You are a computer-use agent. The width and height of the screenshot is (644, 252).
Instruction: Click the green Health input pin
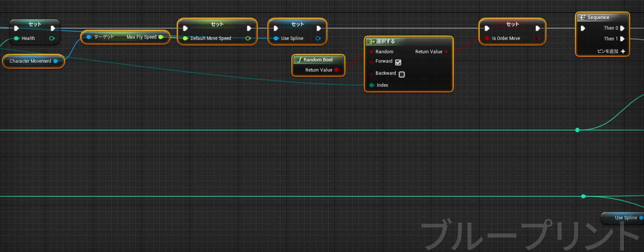[x=17, y=39]
